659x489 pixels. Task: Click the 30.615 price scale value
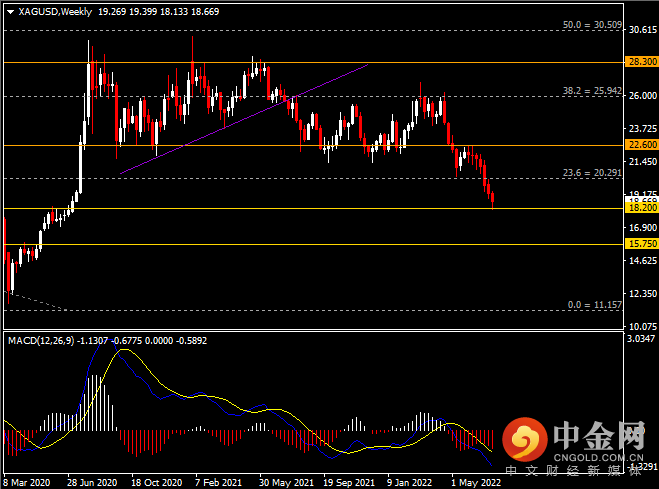coord(642,29)
